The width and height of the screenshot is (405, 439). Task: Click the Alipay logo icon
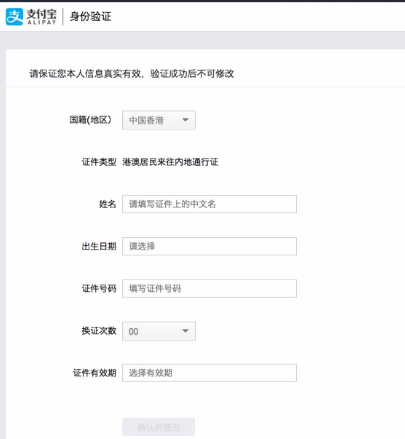pyautogui.click(x=14, y=17)
